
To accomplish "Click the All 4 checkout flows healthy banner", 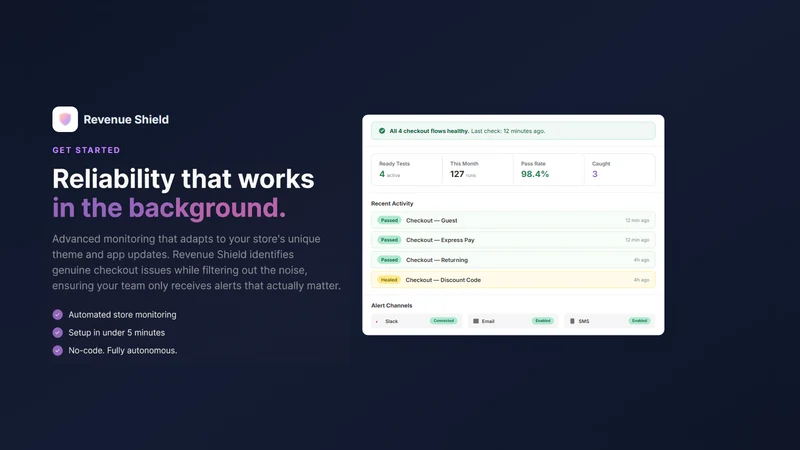I will (x=513, y=131).
